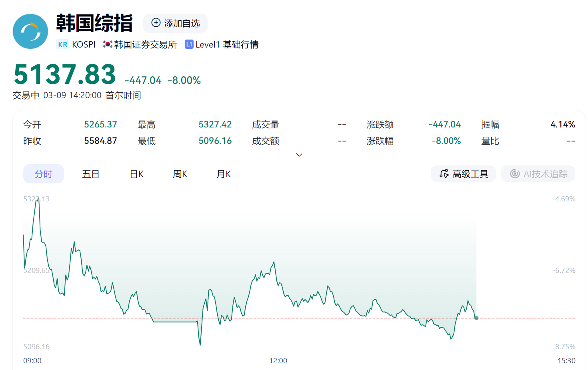This screenshot has height=370, width=588.
Task: Select the 周K weekly chart tab
Action: click(x=180, y=174)
